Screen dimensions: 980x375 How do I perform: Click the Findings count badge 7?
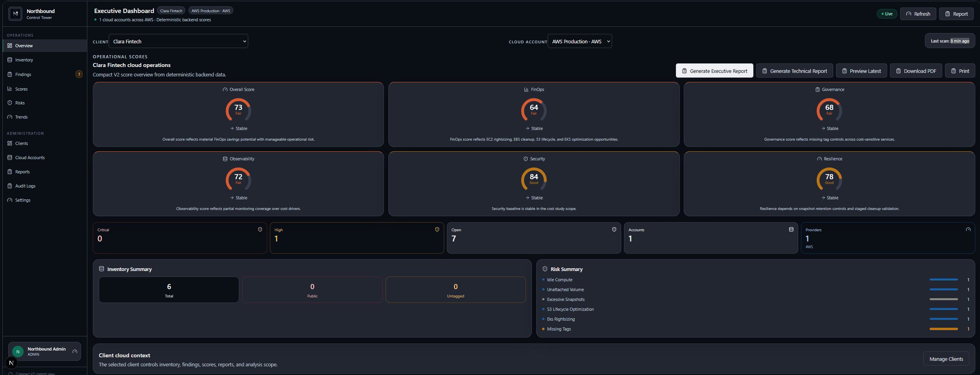point(79,74)
